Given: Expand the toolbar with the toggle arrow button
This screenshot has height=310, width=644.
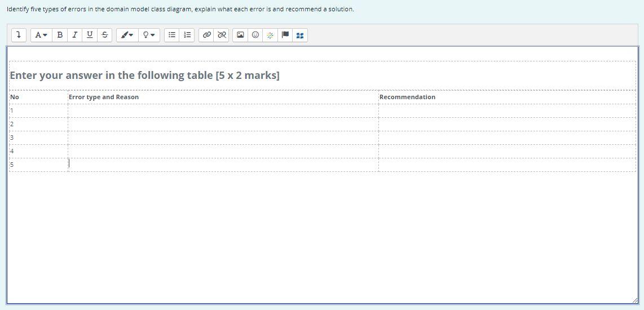Looking at the screenshot, I should pyautogui.click(x=19, y=36).
